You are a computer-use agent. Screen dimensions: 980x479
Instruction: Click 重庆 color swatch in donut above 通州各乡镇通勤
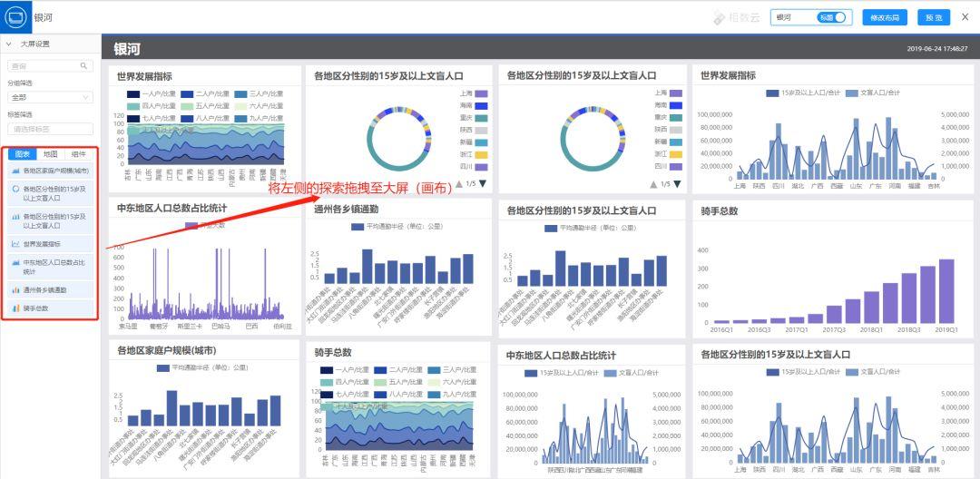click(481, 118)
